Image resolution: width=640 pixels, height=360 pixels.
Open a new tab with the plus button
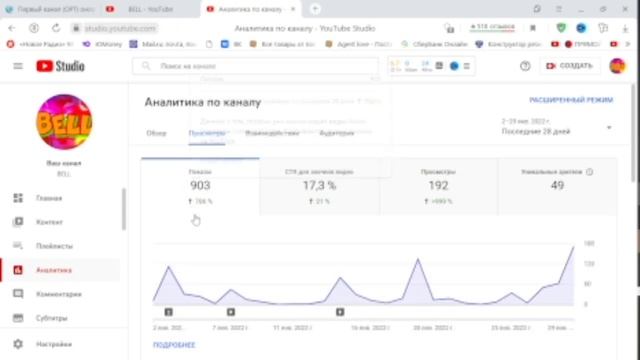click(x=315, y=9)
